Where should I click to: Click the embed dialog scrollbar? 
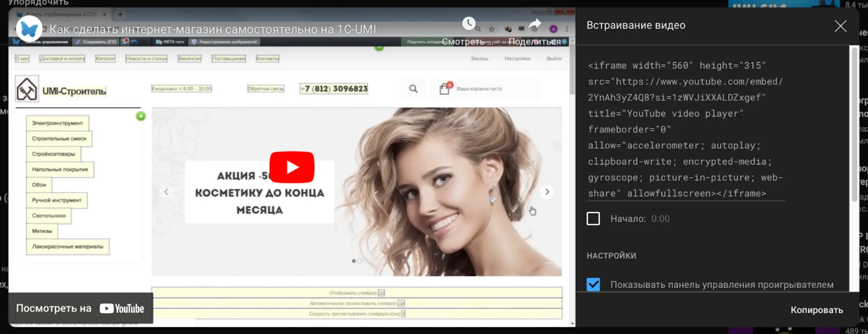pos(854,125)
